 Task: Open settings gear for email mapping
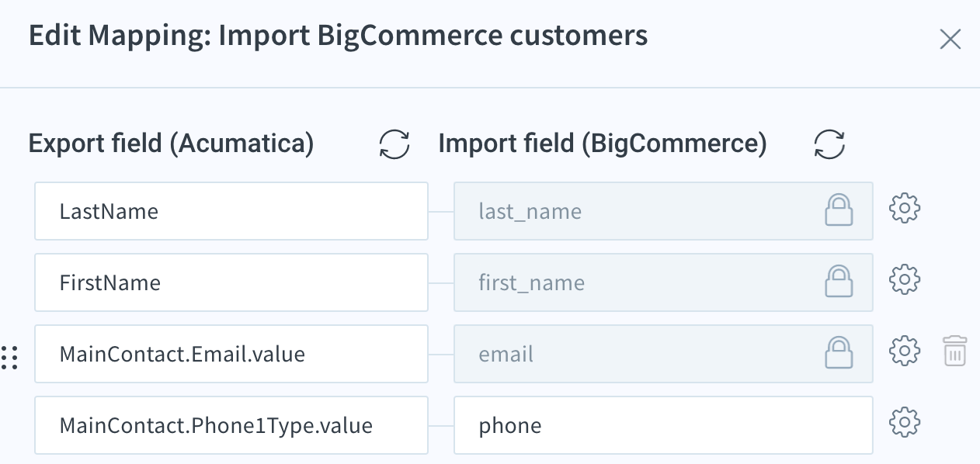point(905,351)
